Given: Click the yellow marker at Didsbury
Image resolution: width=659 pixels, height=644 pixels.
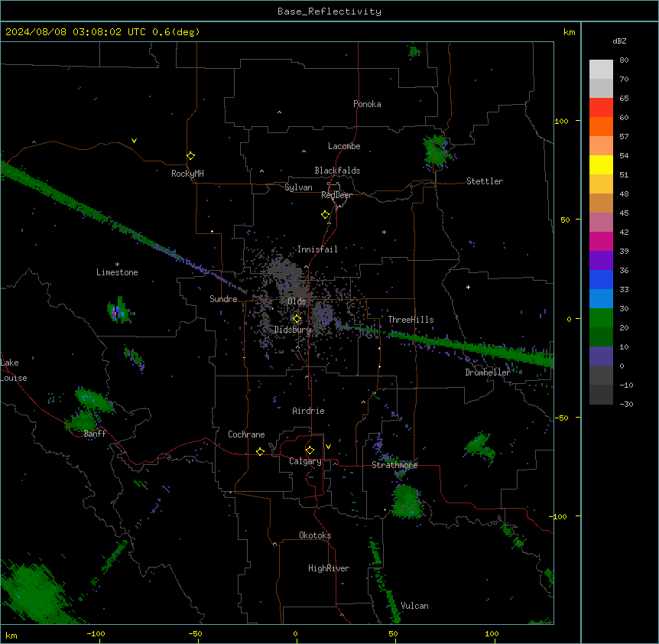Looking at the screenshot, I should [x=297, y=319].
